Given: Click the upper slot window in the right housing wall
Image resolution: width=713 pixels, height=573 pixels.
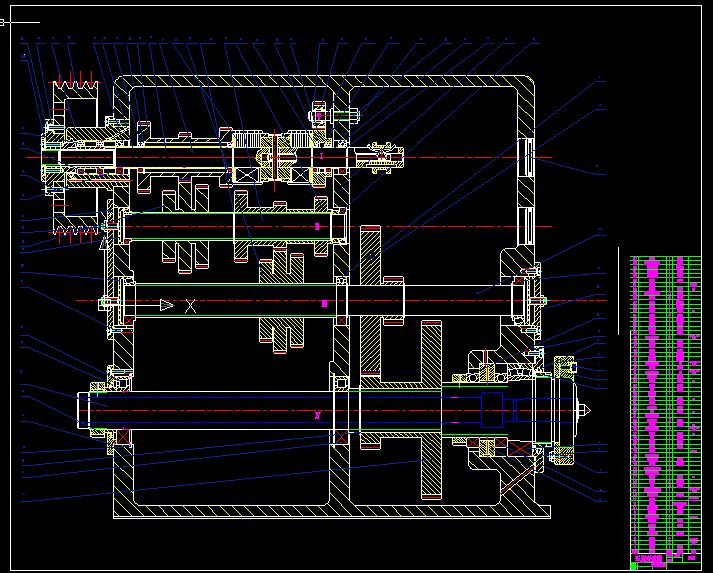Looking at the screenshot, I should [x=527, y=157].
